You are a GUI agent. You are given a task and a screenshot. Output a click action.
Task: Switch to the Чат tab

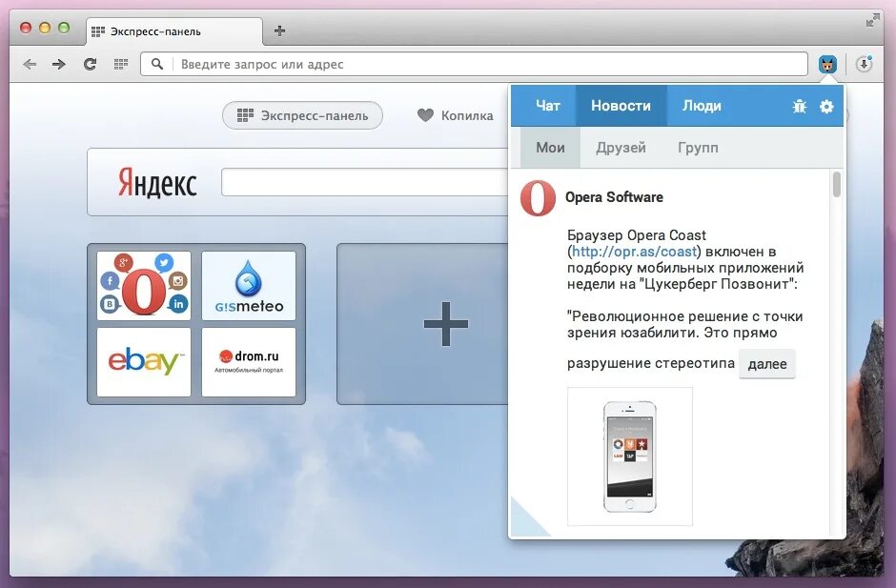pyautogui.click(x=547, y=106)
